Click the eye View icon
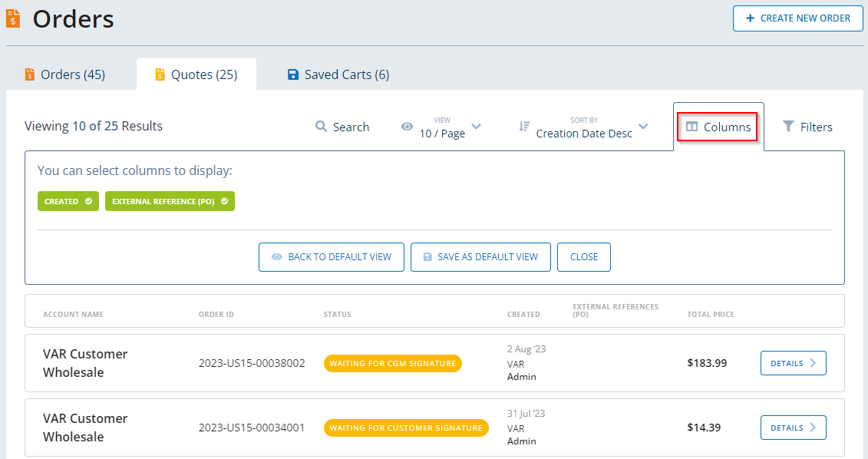Image resolution: width=868 pixels, height=459 pixels. [407, 127]
